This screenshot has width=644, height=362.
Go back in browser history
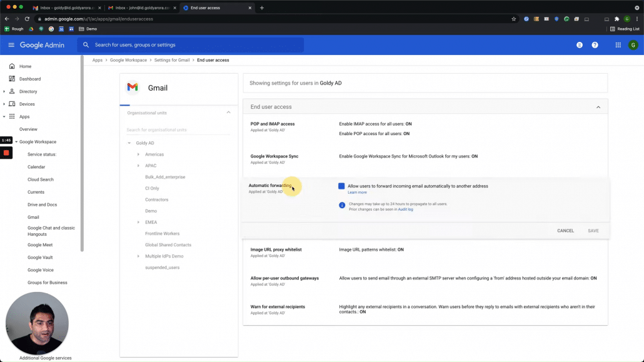pyautogui.click(x=7, y=19)
